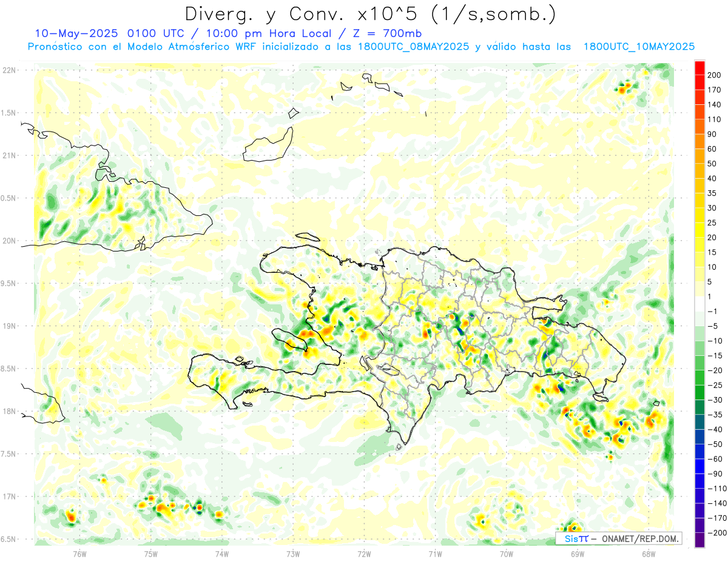The image size is (728, 562).
Task: Click the '-200' colorbar value
Action: (717, 533)
